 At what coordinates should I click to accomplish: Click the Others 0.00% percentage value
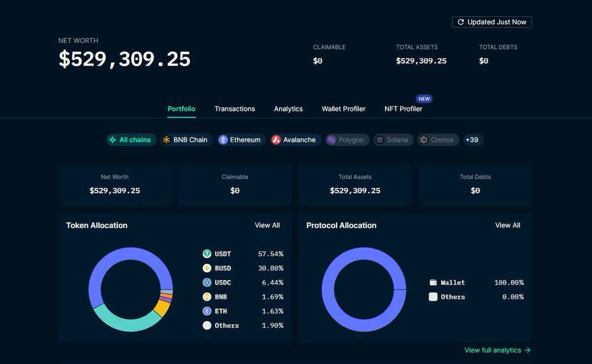pos(513,297)
